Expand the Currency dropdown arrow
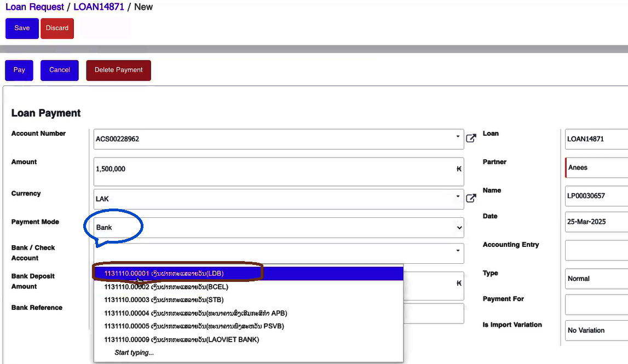Viewport: 628px width, 364px height. click(458, 197)
